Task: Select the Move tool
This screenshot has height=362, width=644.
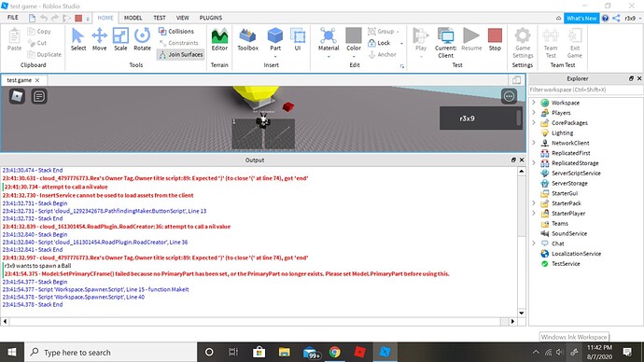Action: (99, 39)
